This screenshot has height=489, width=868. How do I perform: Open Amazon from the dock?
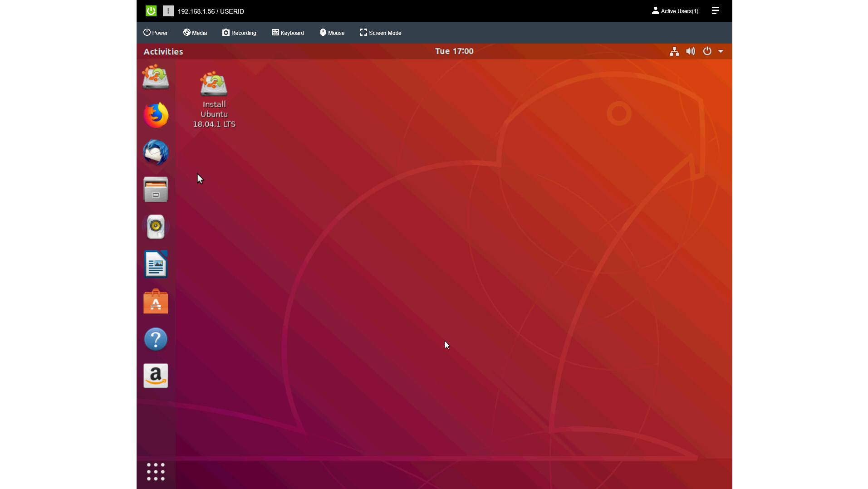tap(156, 376)
